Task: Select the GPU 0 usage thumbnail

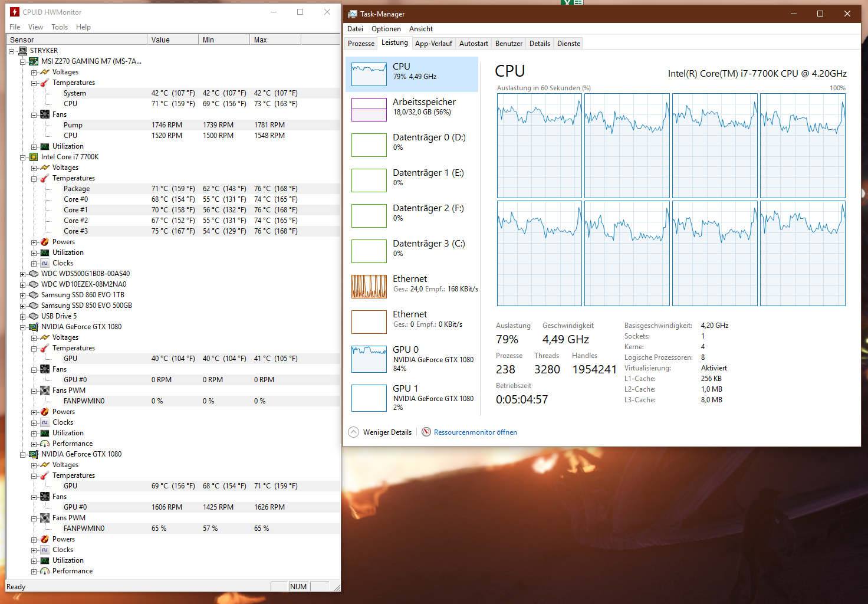Action: pos(369,359)
